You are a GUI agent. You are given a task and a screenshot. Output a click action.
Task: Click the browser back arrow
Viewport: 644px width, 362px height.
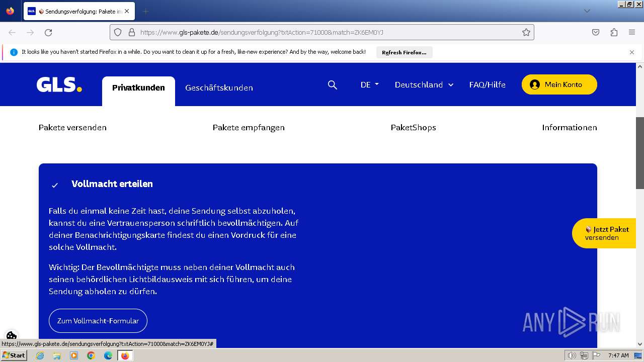pos(12,32)
